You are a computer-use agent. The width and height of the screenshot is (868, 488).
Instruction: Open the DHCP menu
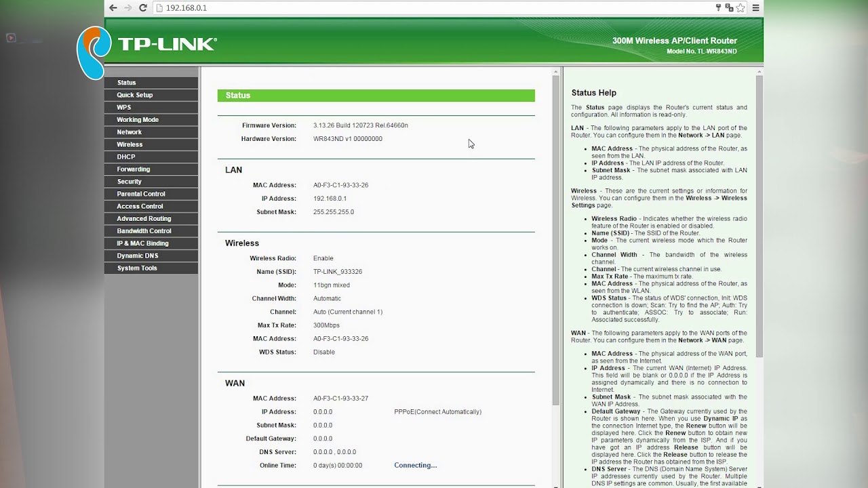(151, 157)
